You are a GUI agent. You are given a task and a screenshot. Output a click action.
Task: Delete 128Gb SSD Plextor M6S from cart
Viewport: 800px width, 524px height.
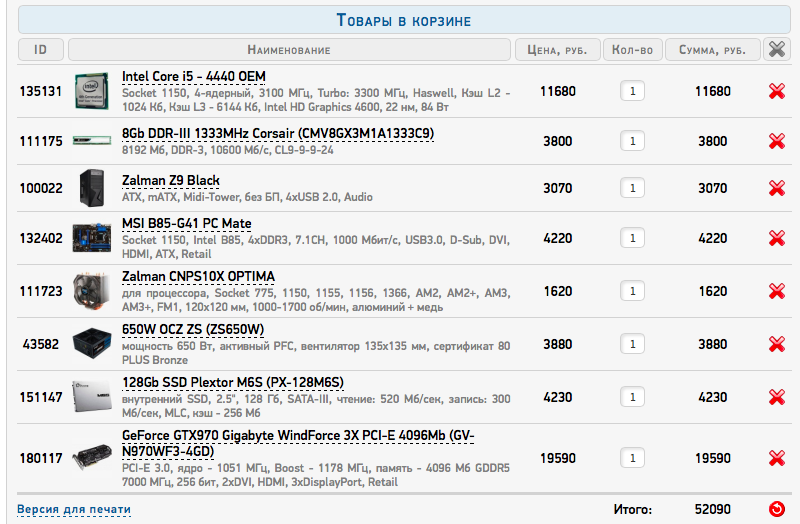(x=777, y=397)
